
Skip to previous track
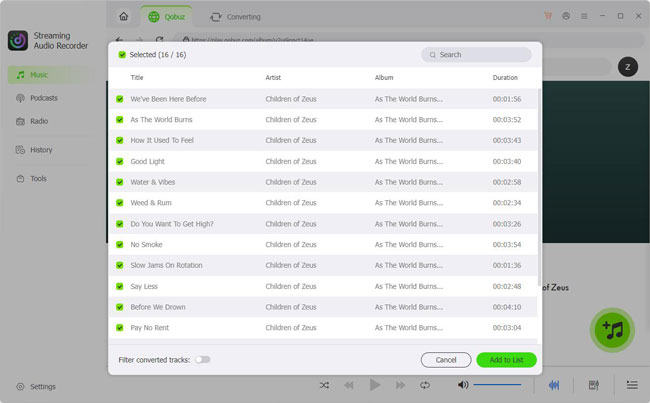349,385
